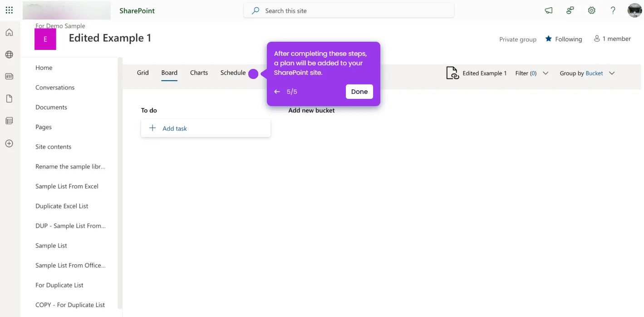Click the magenta E site logo

click(45, 39)
